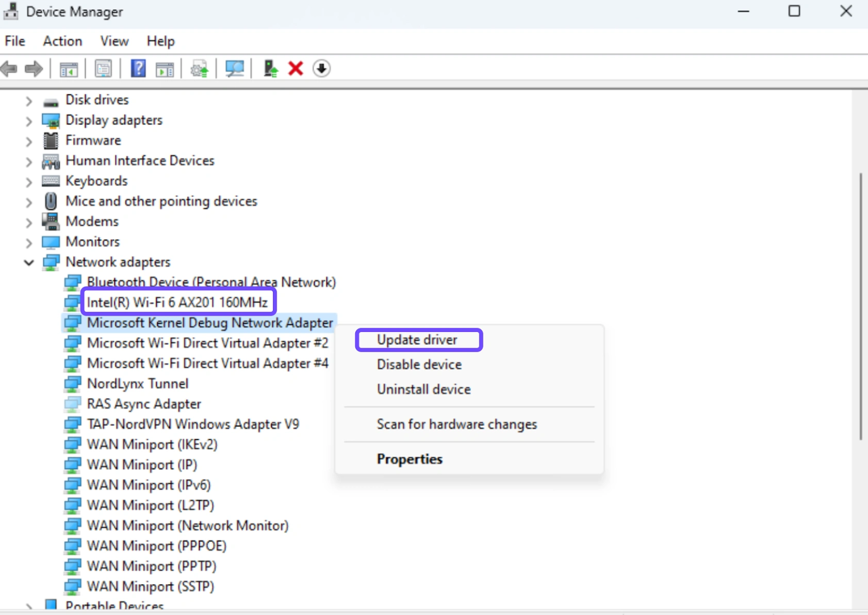868x615 pixels.
Task: Open Properties from the context menu
Action: [x=410, y=459]
